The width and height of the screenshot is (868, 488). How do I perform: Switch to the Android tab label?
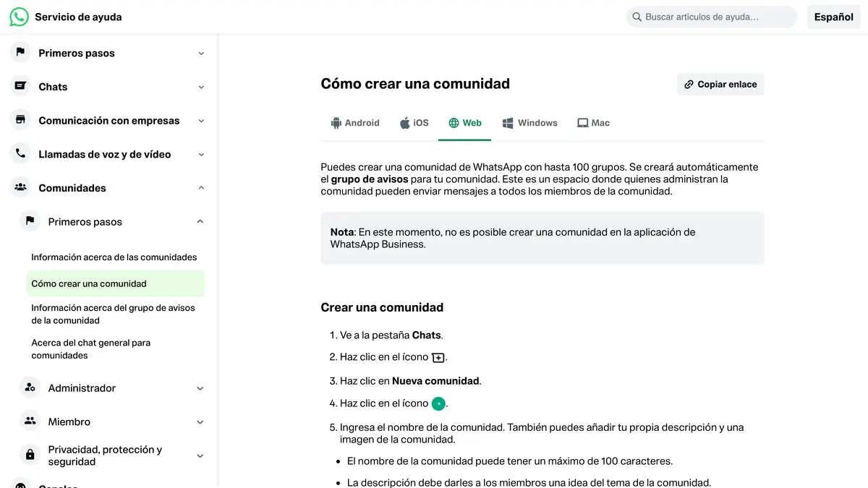(x=362, y=123)
